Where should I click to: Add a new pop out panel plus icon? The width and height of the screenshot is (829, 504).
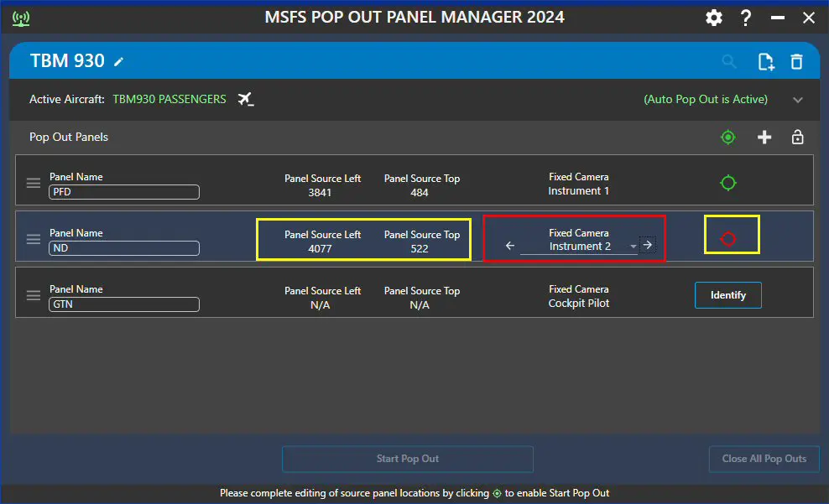tap(764, 138)
